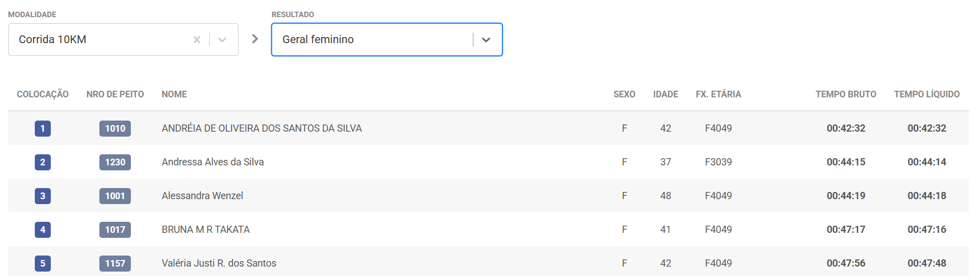
Task: Click the Tempo Líquido column header
Action: point(926,94)
